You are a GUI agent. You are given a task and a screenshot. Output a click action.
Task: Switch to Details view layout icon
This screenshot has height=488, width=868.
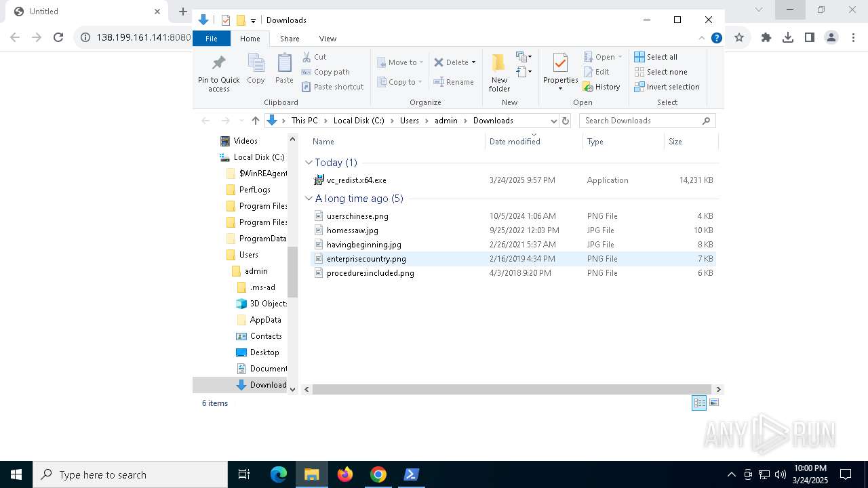tap(699, 403)
